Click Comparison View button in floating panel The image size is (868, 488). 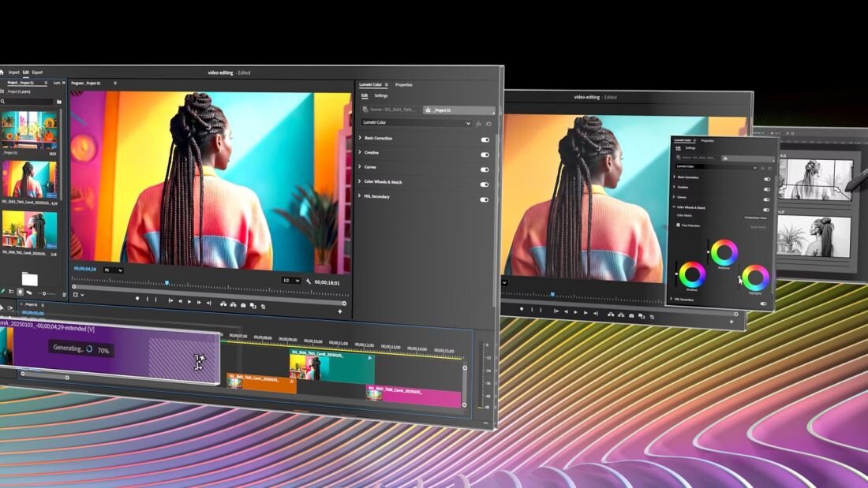[755, 218]
